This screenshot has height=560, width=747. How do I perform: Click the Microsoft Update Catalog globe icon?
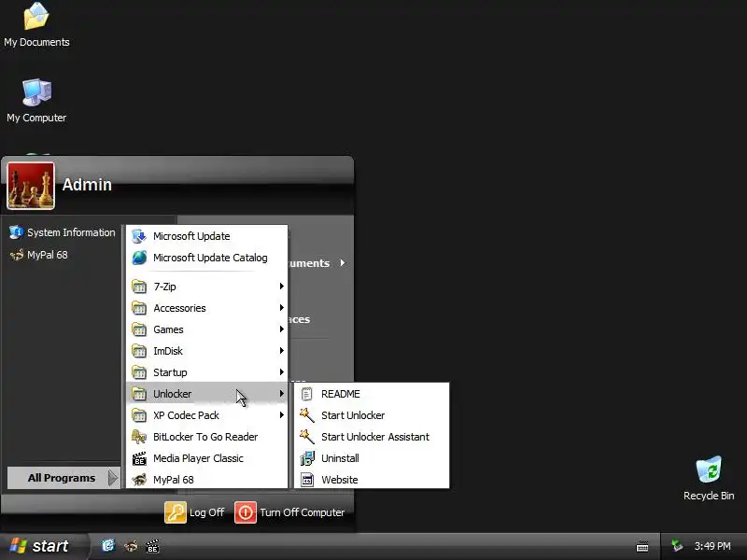pos(139,258)
